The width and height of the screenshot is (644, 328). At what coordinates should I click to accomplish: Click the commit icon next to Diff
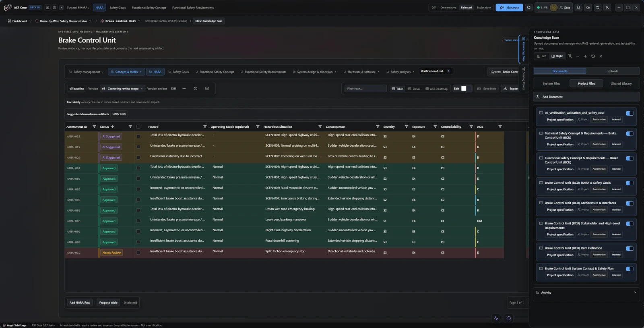pos(184,89)
